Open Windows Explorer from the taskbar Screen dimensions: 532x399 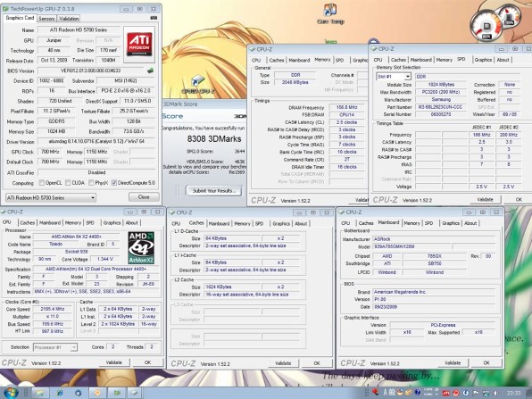[x=39, y=393]
